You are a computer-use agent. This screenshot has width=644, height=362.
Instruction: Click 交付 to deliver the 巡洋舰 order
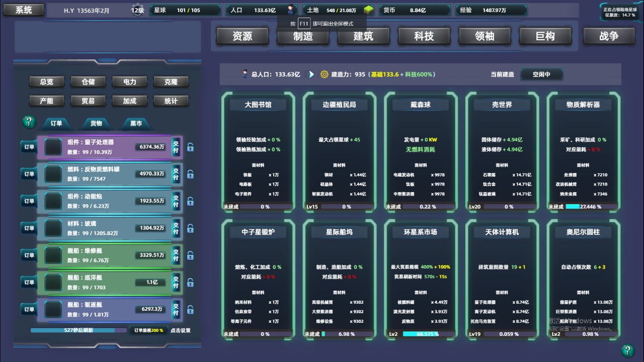coord(176,283)
